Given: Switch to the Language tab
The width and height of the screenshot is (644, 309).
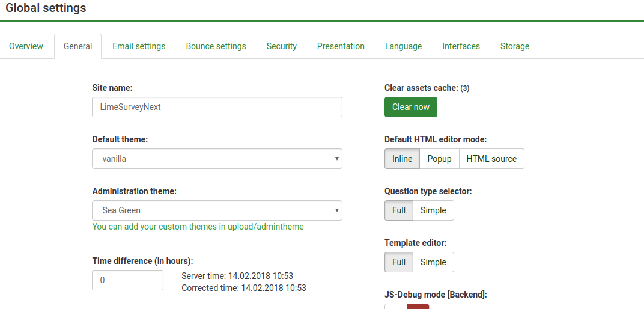Looking at the screenshot, I should pyautogui.click(x=403, y=46).
